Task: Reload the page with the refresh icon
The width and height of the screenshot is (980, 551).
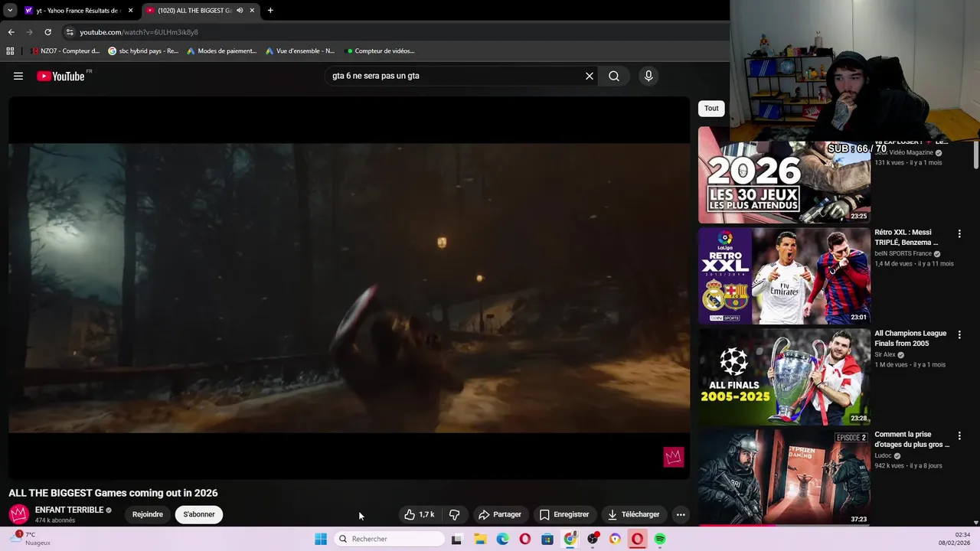Action: coord(47,32)
